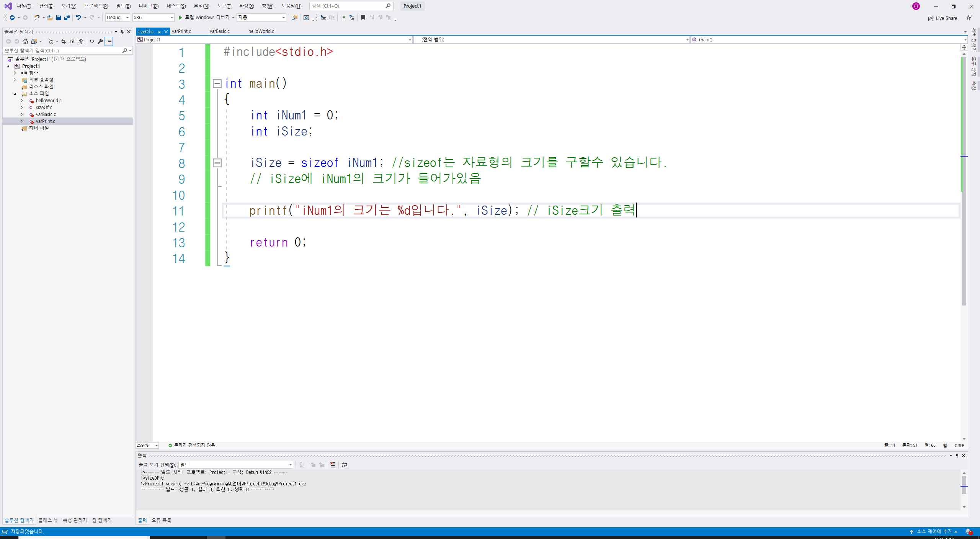Toggle auto-hide pin of Solution Explorer

tap(122, 32)
